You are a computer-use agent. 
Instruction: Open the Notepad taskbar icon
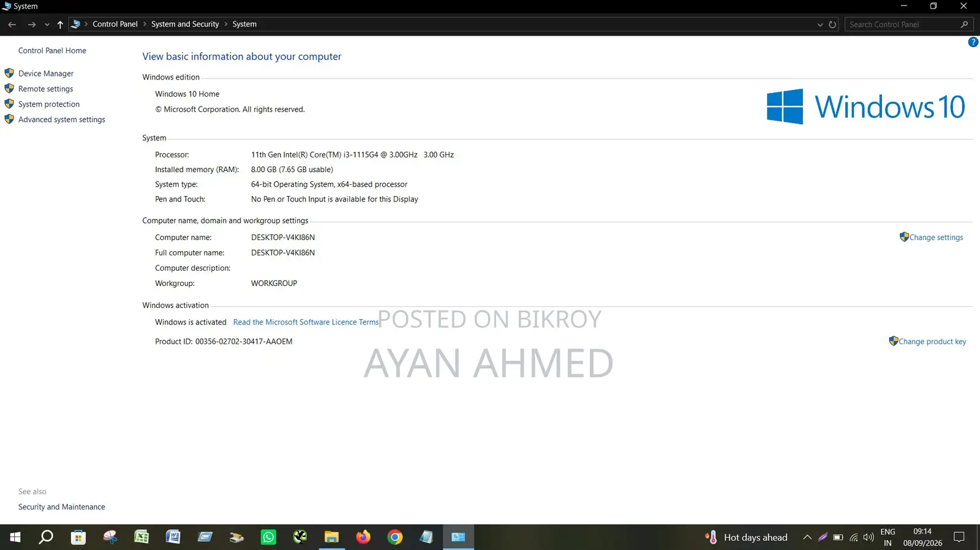pos(426,537)
